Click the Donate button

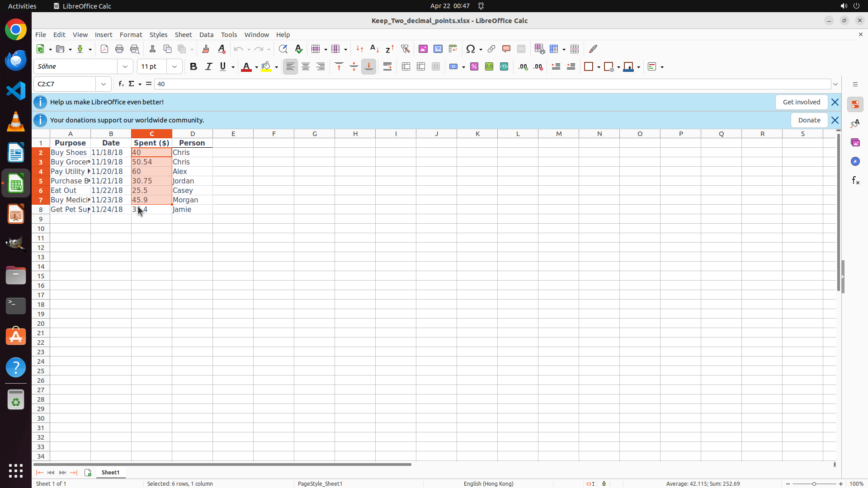[809, 120]
